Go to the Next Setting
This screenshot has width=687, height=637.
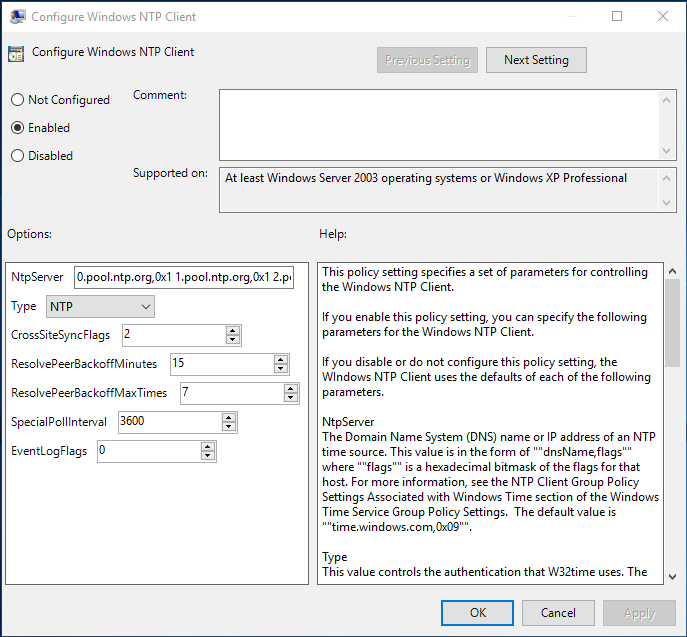point(536,60)
